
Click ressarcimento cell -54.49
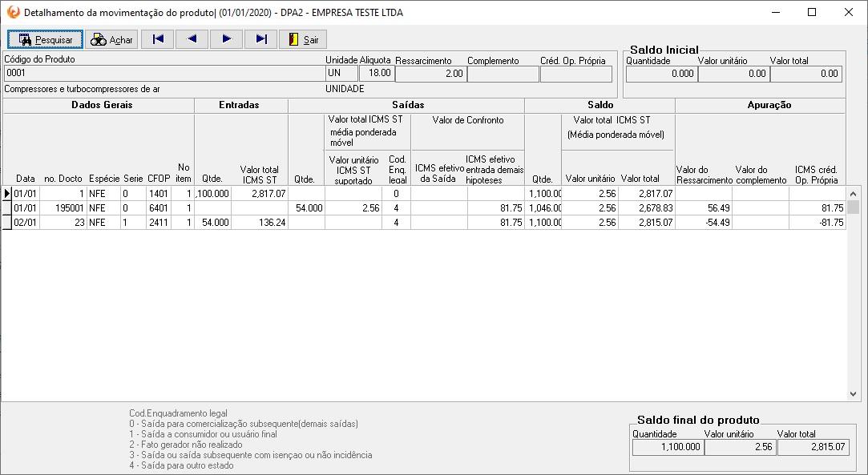point(704,223)
